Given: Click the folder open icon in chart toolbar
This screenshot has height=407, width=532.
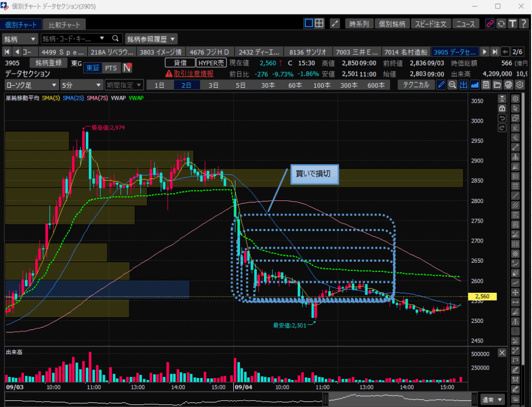Looking at the screenshot, I should tap(497, 85).
